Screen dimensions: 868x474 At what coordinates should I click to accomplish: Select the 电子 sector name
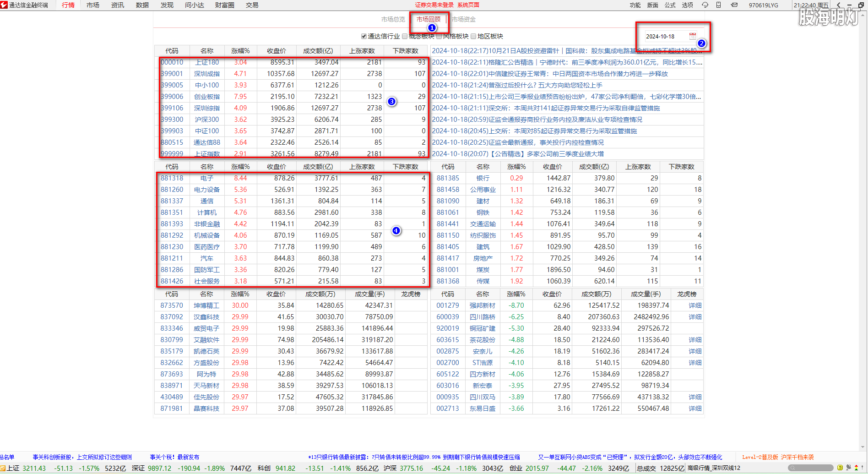tap(207, 178)
